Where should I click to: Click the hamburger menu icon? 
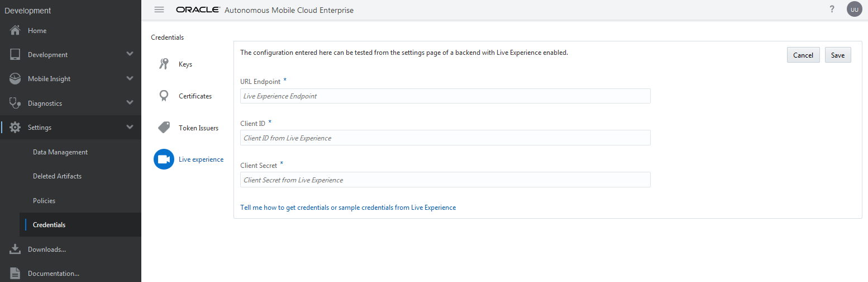[x=159, y=10]
